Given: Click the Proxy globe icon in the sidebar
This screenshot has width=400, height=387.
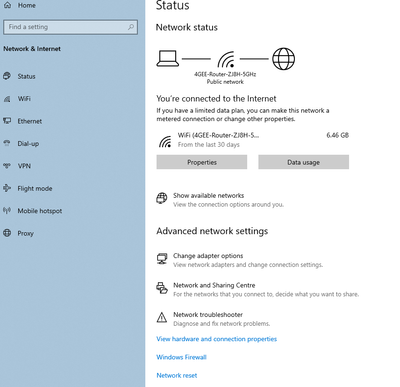Looking at the screenshot, I should [x=7, y=233].
